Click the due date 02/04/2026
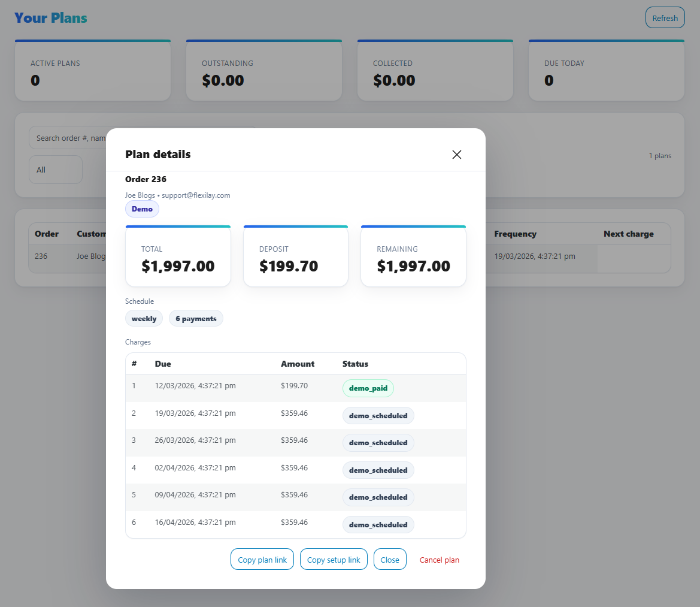Screen dimensions: 700x607 coord(195,467)
